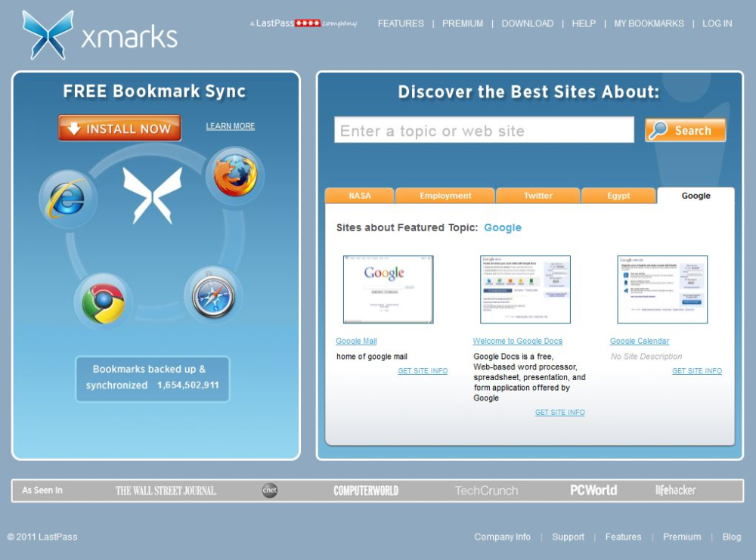Click the Search button with magnifier
This screenshot has height=560, width=756.
685,130
